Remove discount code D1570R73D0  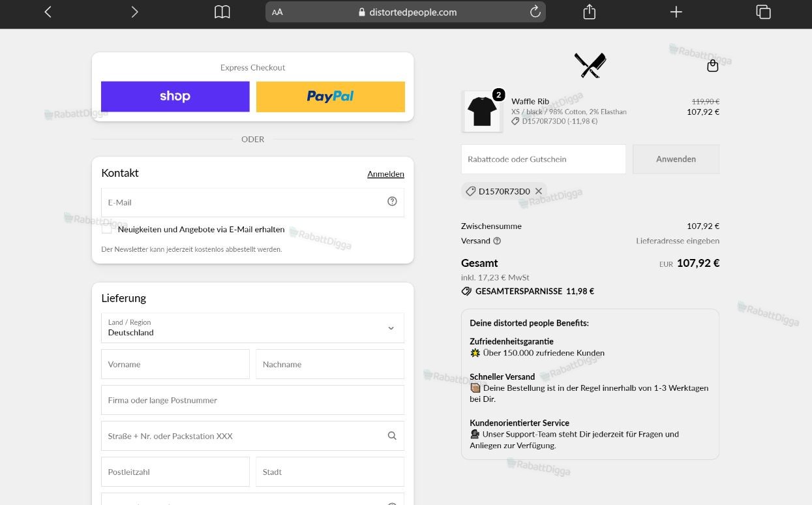click(x=539, y=191)
